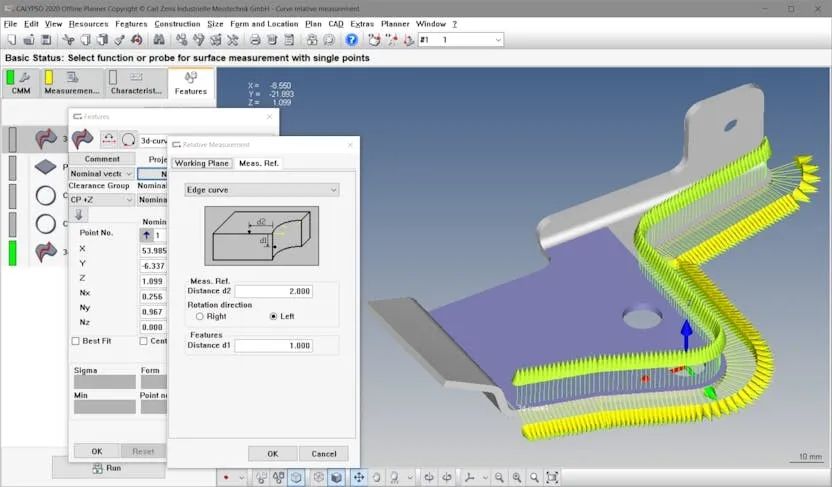Viewport: 832px width, 487px height.
Task: Click the Ny field showing 0.967
Action: [x=154, y=312]
